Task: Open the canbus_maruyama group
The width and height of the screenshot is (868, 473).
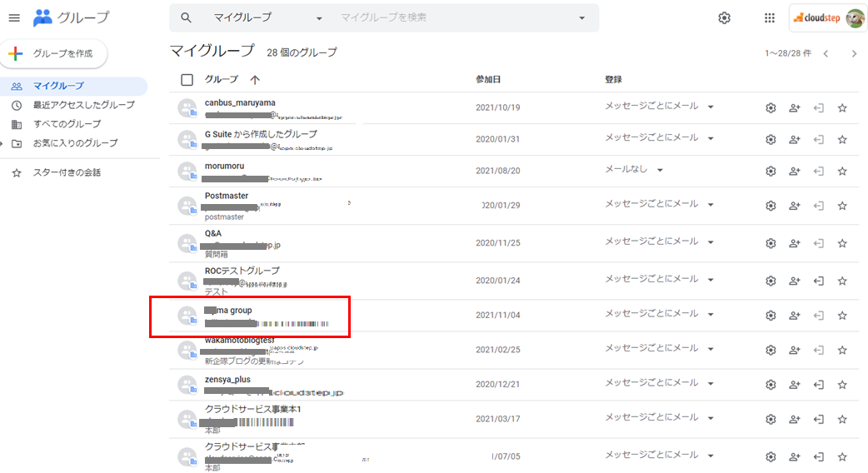Action: point(240,103)
